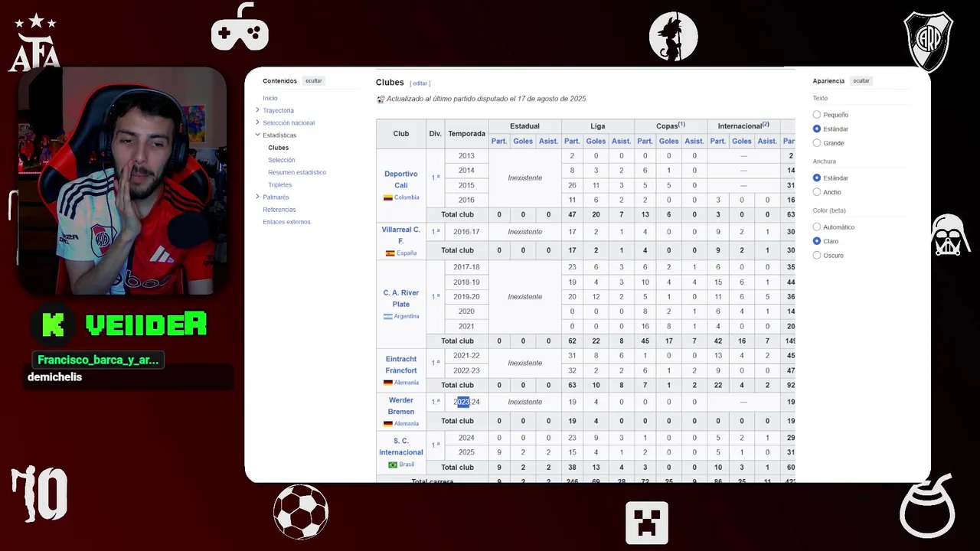The height and width of the screenshot is (551, 980).
Task: Click the River Plate shield overlay icon
Action: click(x=929, y=42)
